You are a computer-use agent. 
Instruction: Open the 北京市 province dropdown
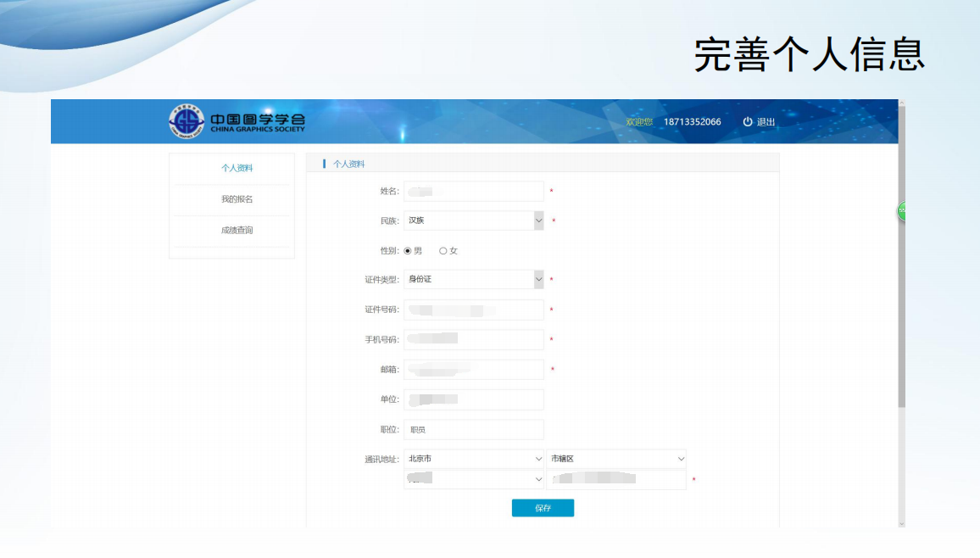(474, 459)
